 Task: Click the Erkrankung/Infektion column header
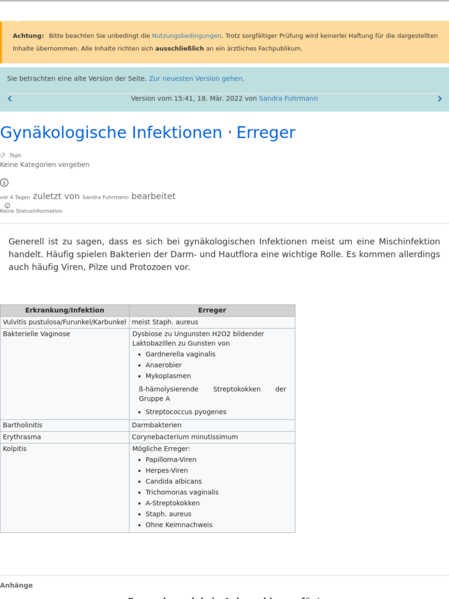click(65, 310)
